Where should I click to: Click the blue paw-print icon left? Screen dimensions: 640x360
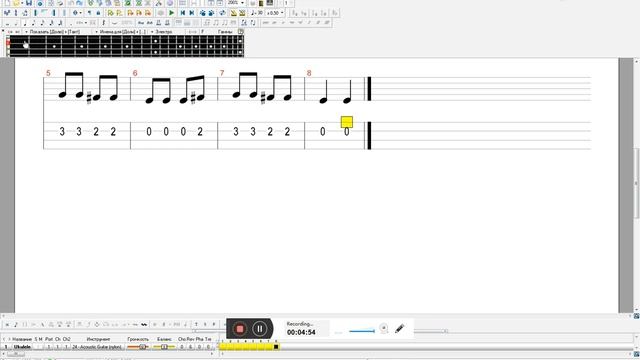pos(202,13)
